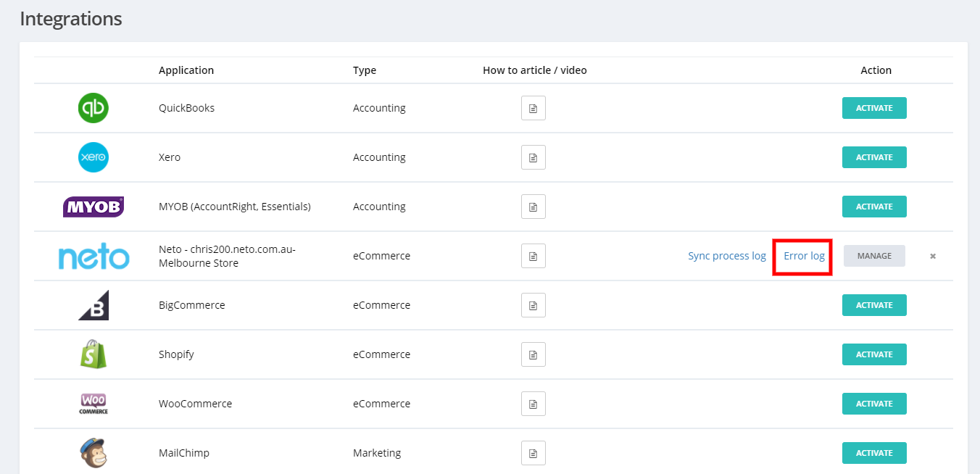Open the Xero how-to article icon
This screenshot has width=980, height=474.
tap(533, 157)
